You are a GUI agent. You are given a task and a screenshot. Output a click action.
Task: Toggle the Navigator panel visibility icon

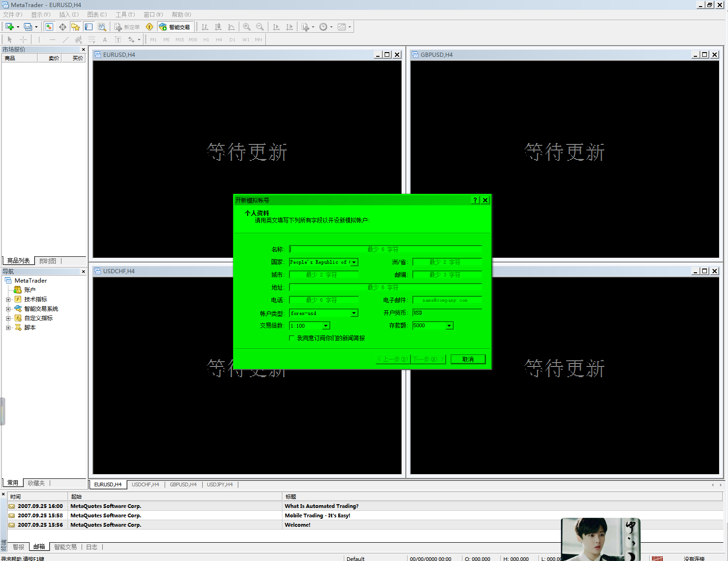(x=76, y=27)
